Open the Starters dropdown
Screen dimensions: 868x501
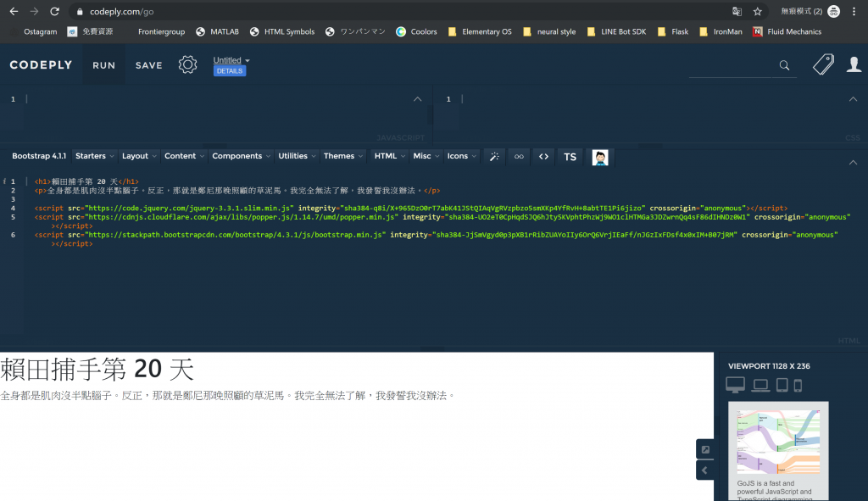(95, 156)
